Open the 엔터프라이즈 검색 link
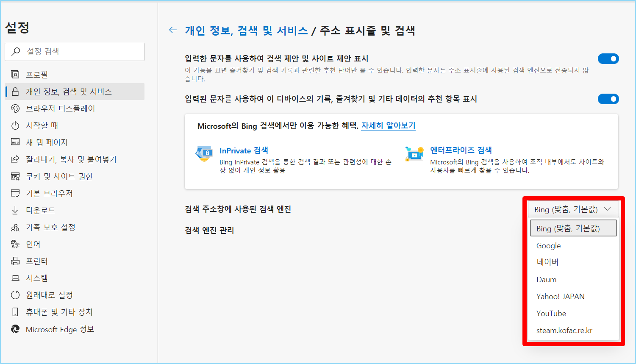This screenshot has height=364, width=636. tap(461, 150)
